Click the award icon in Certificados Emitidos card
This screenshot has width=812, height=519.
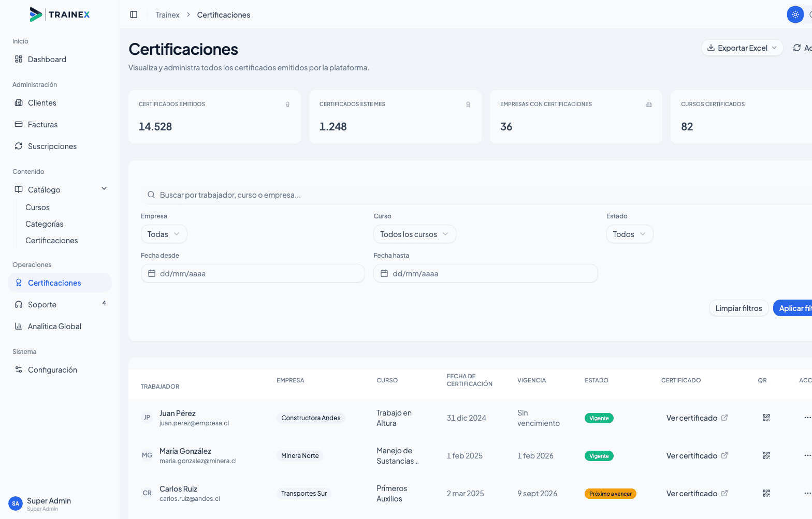(287, 105)
